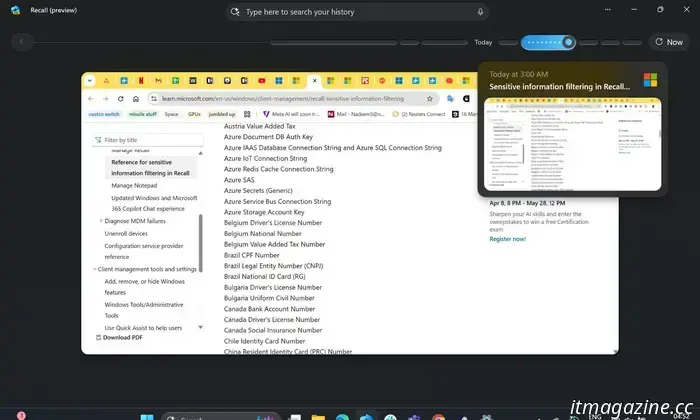Switch to the YouTube browser tab

[262, 81]
